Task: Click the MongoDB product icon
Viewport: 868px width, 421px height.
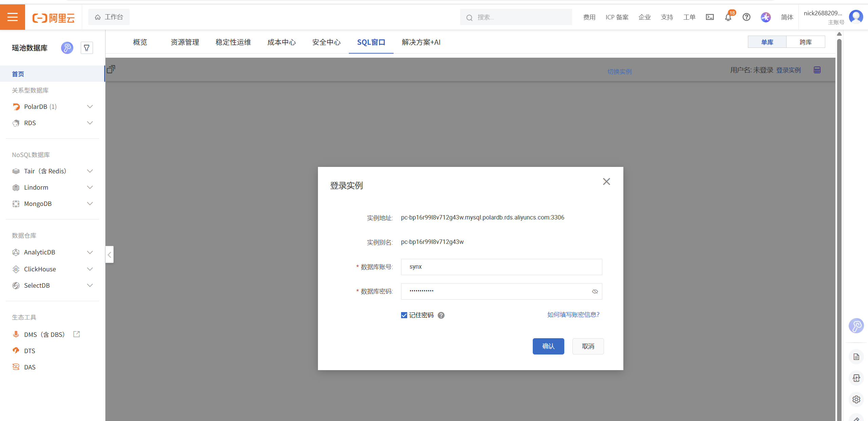Action: click(x=16, y=204)
